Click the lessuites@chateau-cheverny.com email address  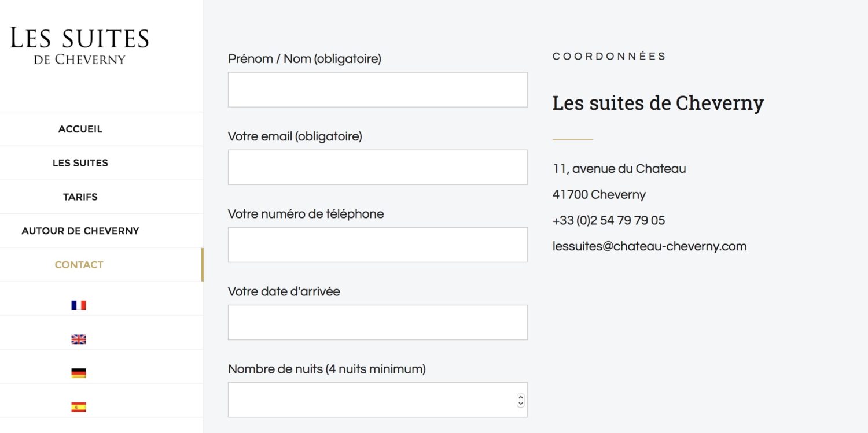650,246
